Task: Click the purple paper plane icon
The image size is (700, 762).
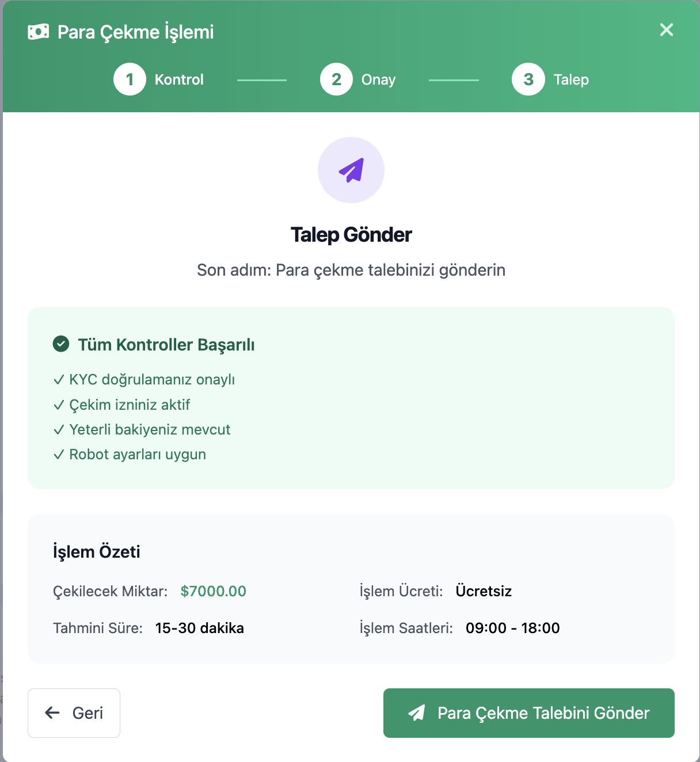Action: coord(351,170)
